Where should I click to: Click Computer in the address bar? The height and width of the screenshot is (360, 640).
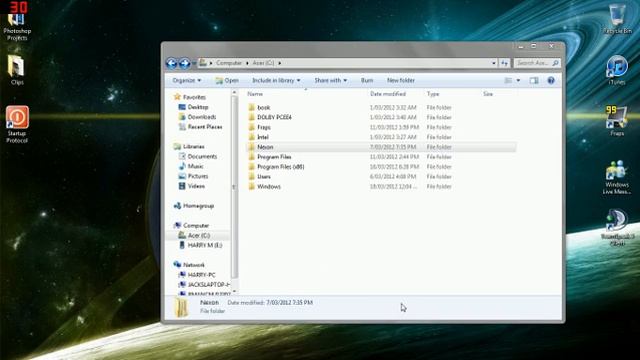coord(229,63)
